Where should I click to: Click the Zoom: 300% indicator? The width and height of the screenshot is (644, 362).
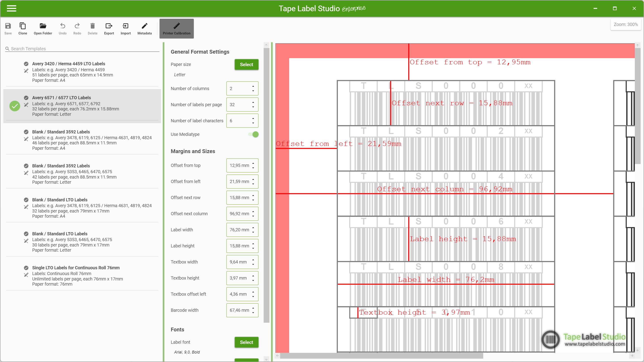coord(625,25)
